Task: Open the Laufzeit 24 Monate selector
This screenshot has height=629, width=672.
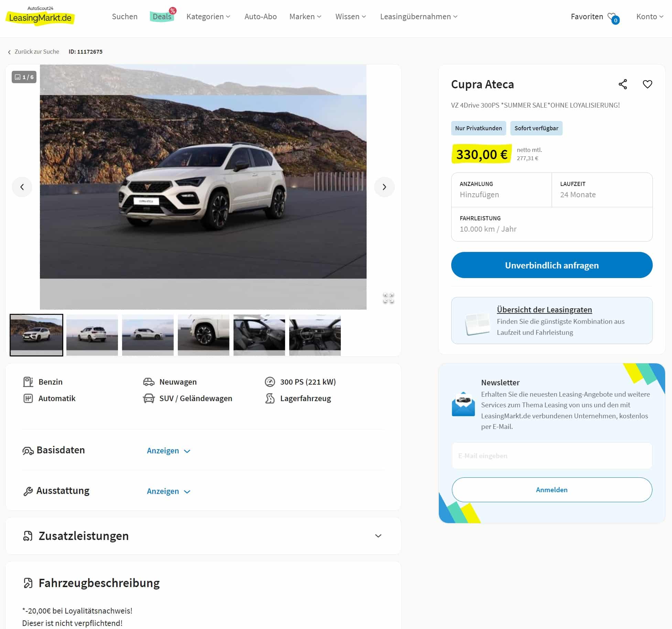Action: point(602,190)
